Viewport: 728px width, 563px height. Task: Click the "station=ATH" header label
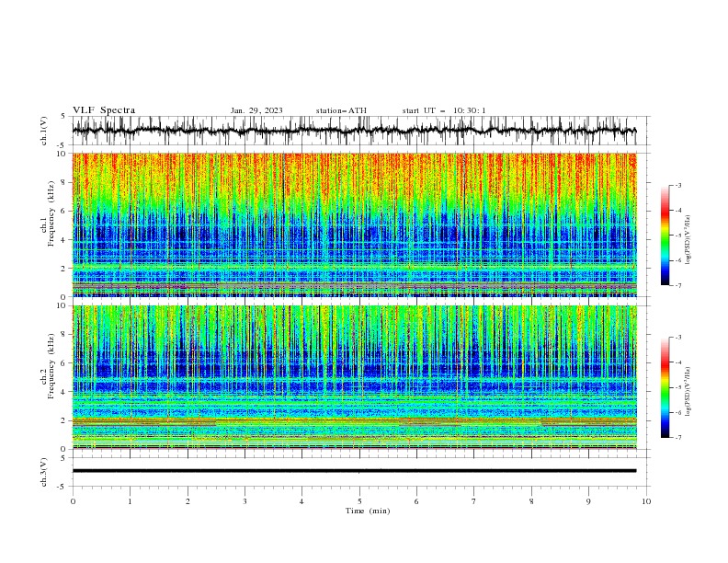coord(341,110)
